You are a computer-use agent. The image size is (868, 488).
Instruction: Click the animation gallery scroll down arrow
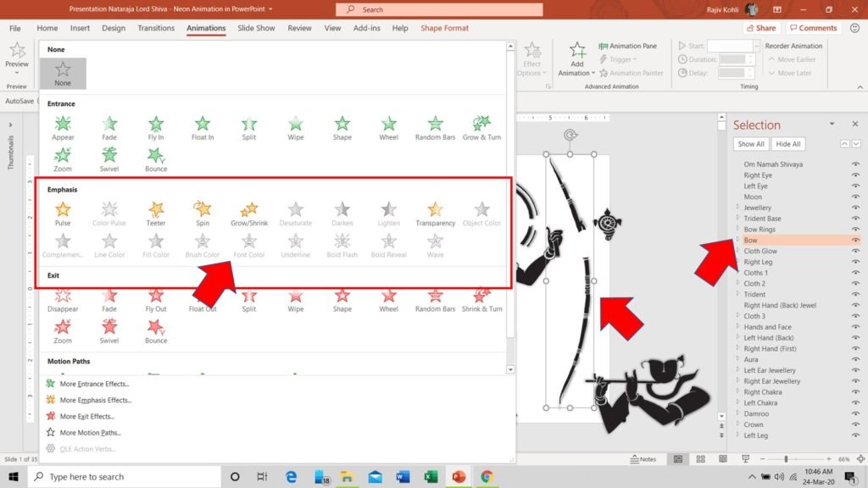(x=510, y=369)
